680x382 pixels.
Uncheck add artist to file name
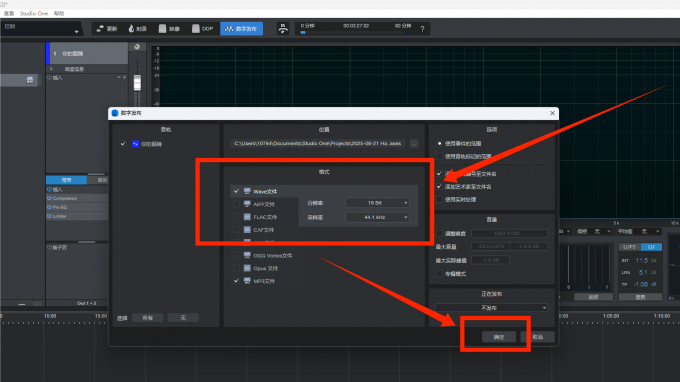[x=439, y=186]
